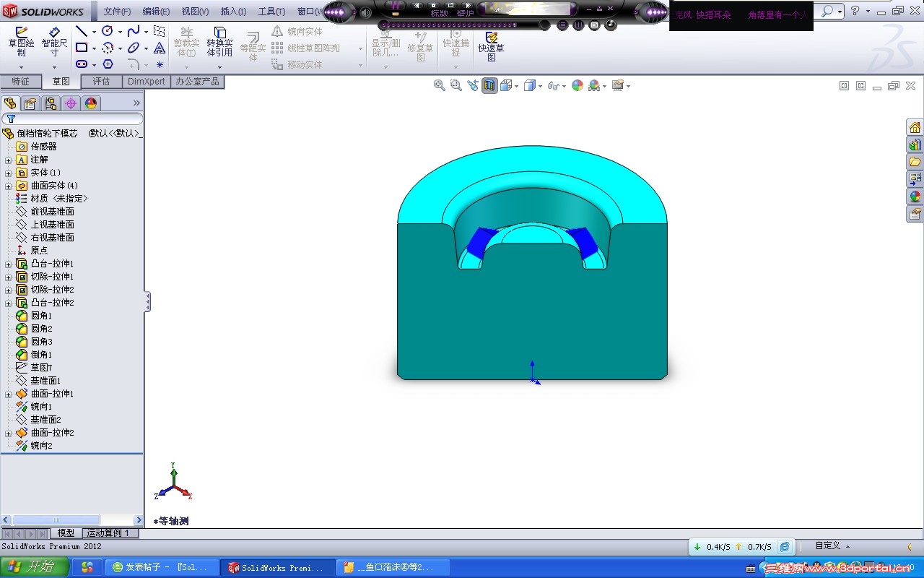Click Zoom to Fit in view toolbar

[x=439, y=85]
